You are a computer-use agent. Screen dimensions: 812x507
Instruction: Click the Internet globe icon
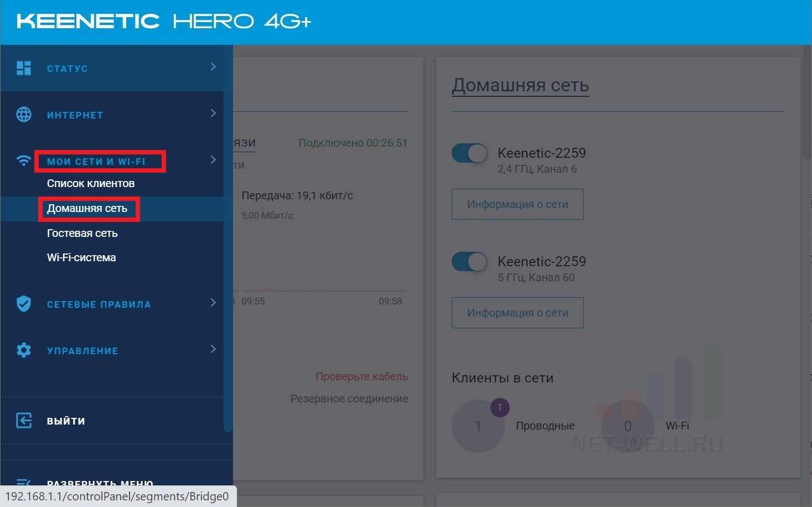(x=24, y=115)
